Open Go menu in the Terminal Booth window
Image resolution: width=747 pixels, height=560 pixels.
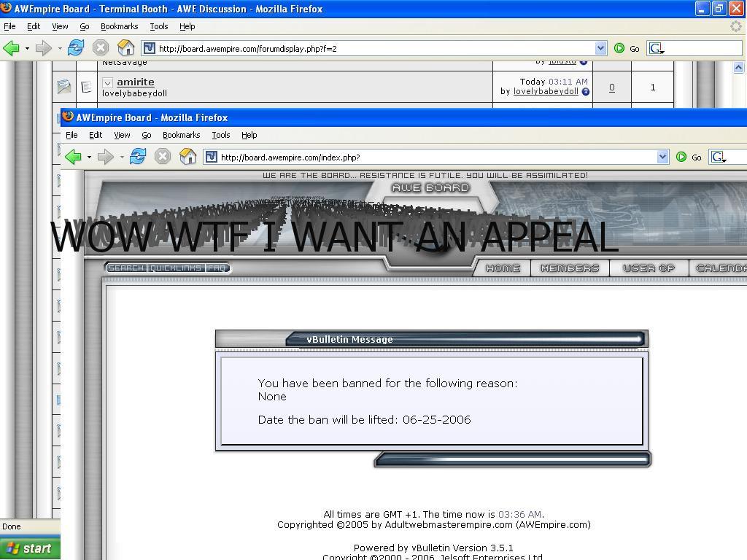pos(85,26)
